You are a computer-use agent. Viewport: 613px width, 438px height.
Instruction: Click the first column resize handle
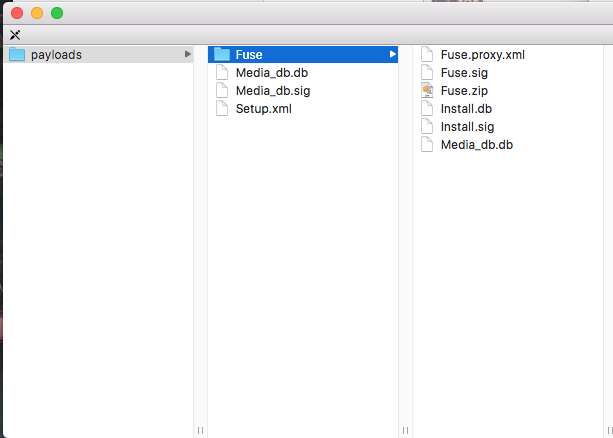click(x=200, y=430)
